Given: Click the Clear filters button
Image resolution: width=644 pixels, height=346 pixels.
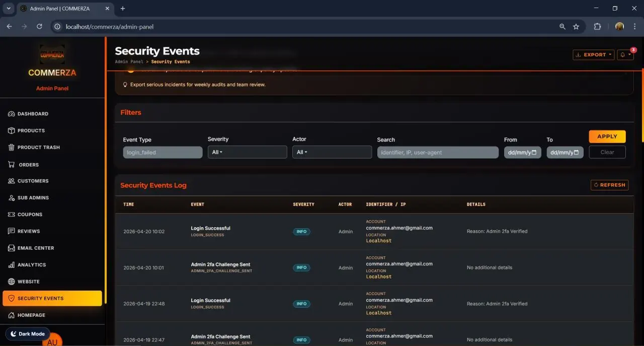Looking at the screenshot, I should [607, 152].
